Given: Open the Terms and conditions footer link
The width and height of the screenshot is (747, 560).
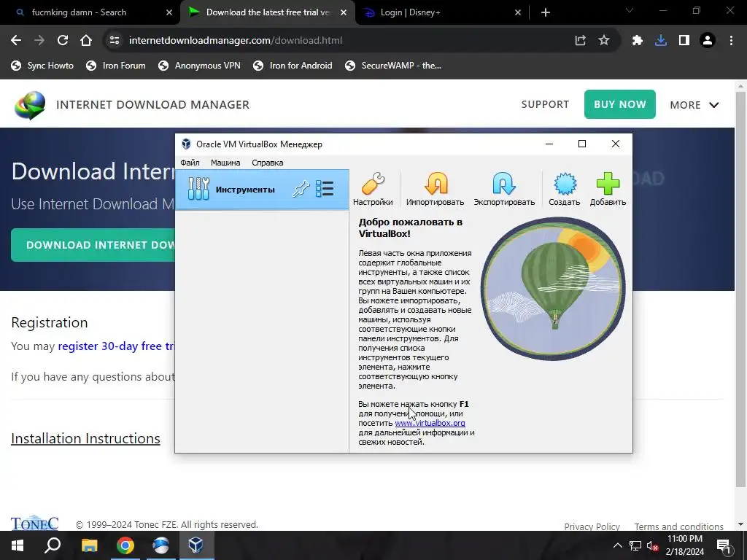Looking at the screenshot, I should coord(679,526).
